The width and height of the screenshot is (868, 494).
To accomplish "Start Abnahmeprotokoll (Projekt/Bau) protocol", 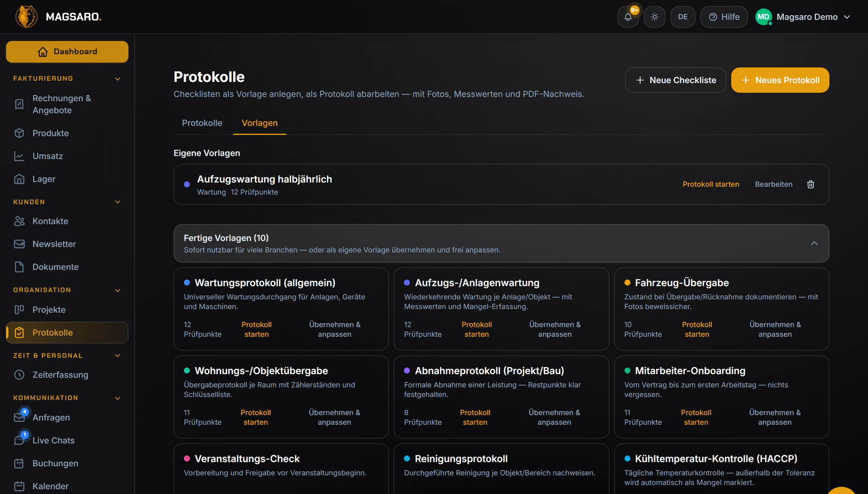I will [x=475, y=418].
